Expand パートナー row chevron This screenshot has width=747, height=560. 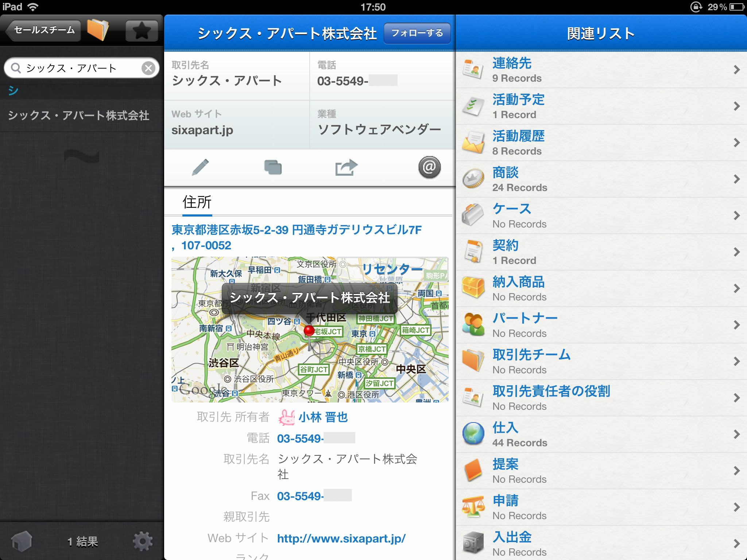(x=737, y=325)
